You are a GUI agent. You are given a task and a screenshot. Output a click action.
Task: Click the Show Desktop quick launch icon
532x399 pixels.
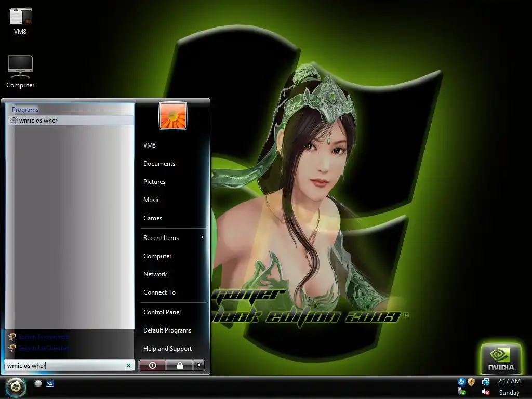[38, 383]
